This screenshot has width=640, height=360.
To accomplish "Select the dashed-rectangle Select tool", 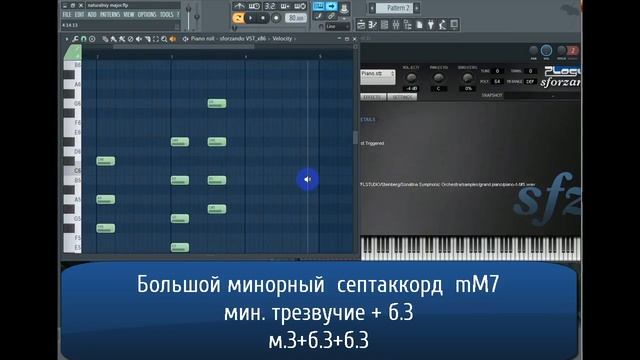I will 156,39.
